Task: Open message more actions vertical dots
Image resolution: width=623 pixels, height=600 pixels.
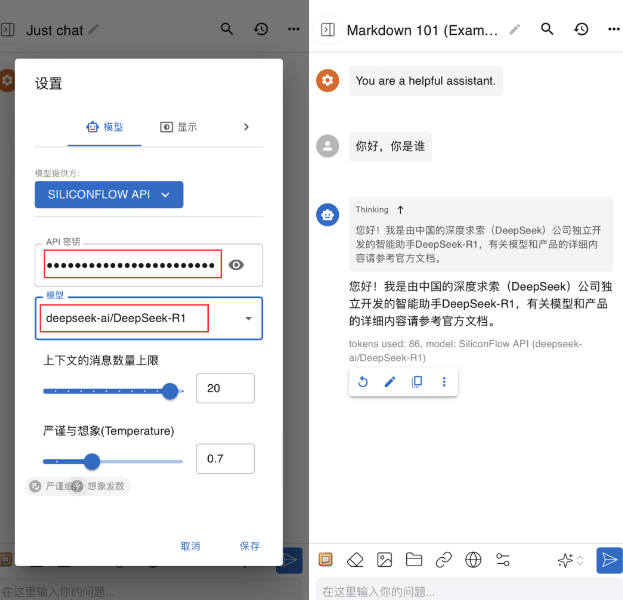Action: [444, 382]
